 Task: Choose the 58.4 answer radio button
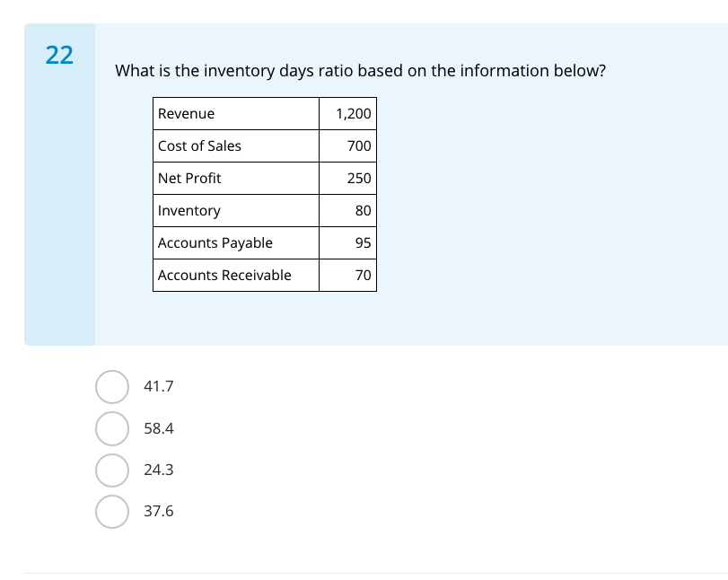click(112, 428)
